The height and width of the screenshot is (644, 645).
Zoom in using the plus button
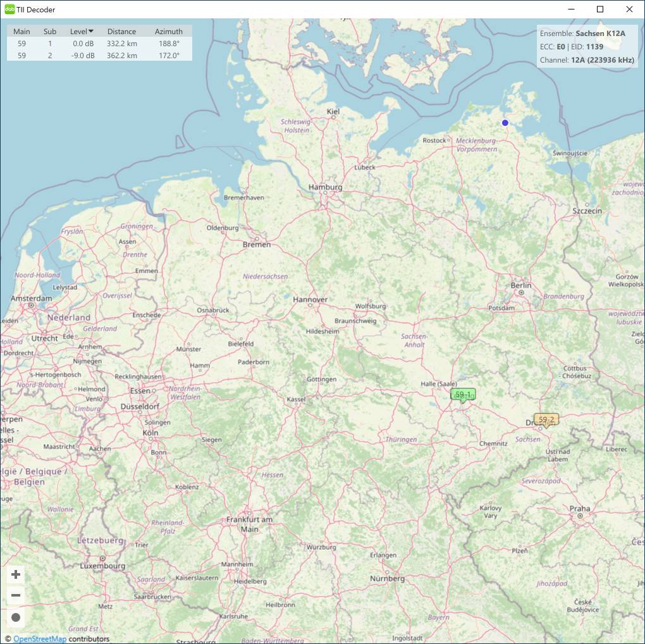click(16, 574)
